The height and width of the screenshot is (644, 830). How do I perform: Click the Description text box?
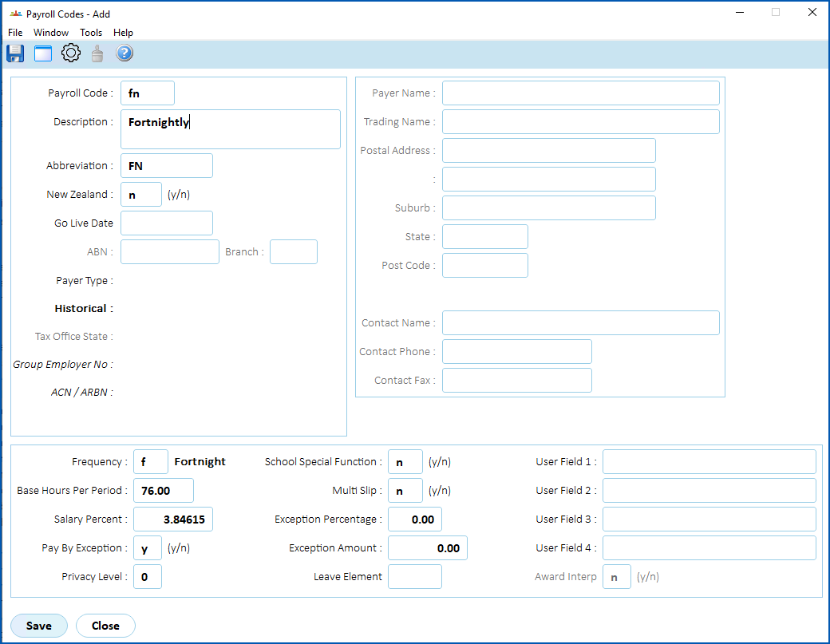tap(231, 129)
